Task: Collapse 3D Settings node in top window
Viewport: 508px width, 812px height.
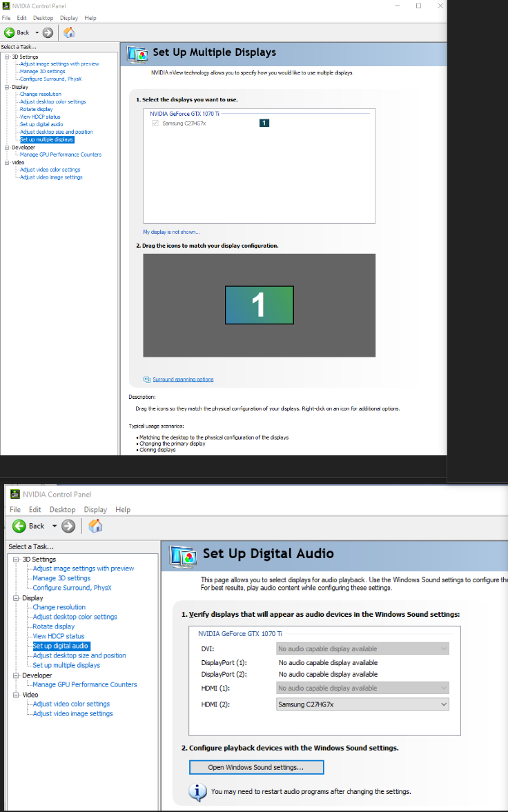Action: click(x=8, y=57)
